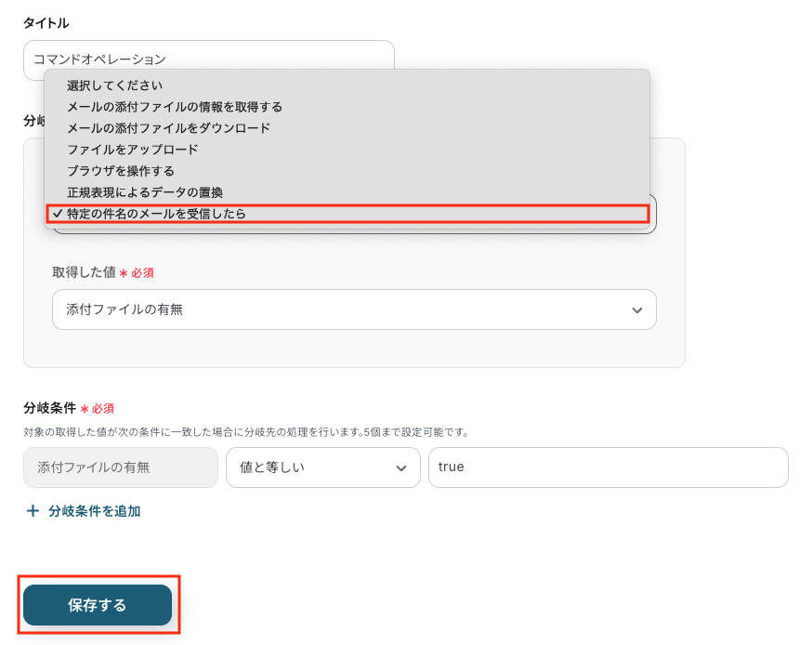Image resolution: width=812 pixels, height=645 pixels.
Task: Click the chevron arrow beside 値と等しい
Action: tap(401, 468)
